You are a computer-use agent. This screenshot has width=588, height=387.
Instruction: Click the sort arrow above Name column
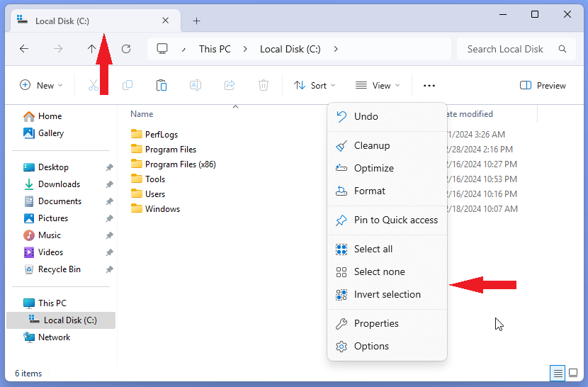[235, 107]
